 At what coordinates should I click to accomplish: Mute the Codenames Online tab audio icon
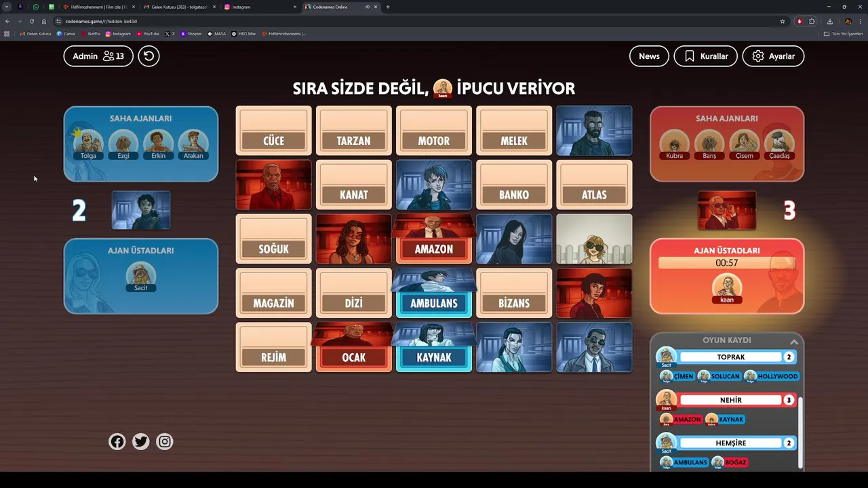(368, 7)
